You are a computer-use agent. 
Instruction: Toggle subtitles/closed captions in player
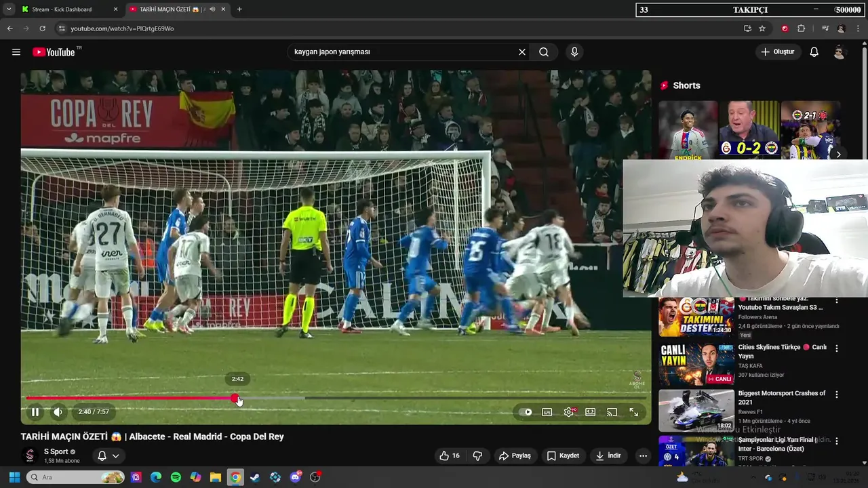pyautogui.click(x=547, y=412)
